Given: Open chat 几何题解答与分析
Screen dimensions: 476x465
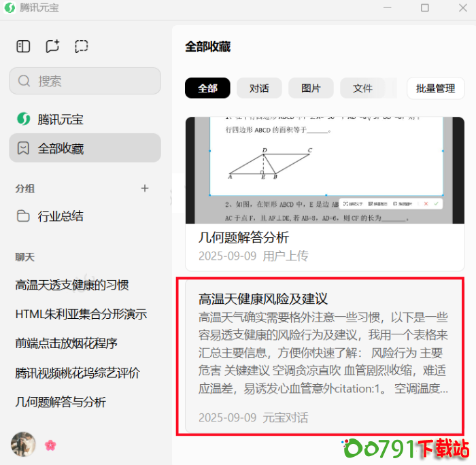Looking at the screenshot, I should tap(61, 402).
